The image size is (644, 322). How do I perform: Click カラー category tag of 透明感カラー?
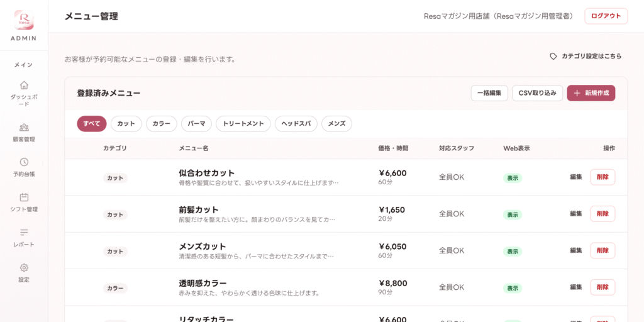[115, 288]
